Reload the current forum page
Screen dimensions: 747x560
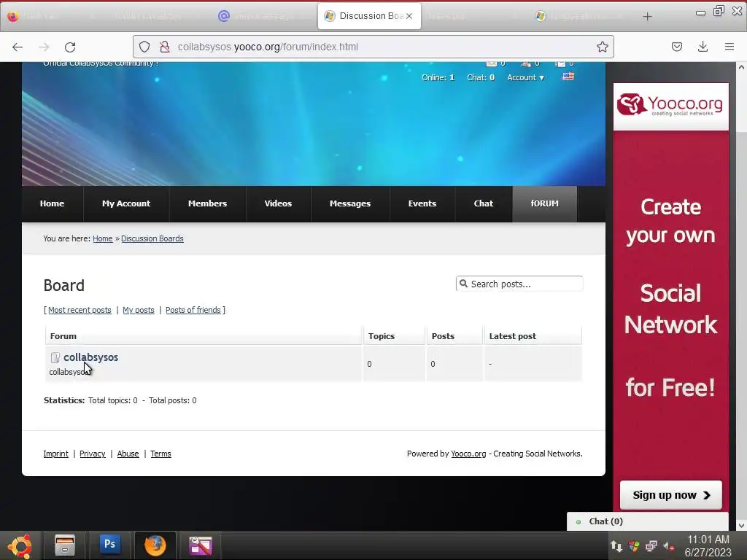tap(70, 47)
